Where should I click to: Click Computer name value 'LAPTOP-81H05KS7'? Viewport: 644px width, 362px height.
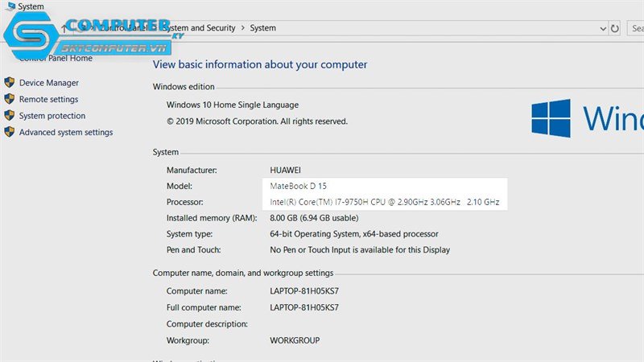click(304, 291)
